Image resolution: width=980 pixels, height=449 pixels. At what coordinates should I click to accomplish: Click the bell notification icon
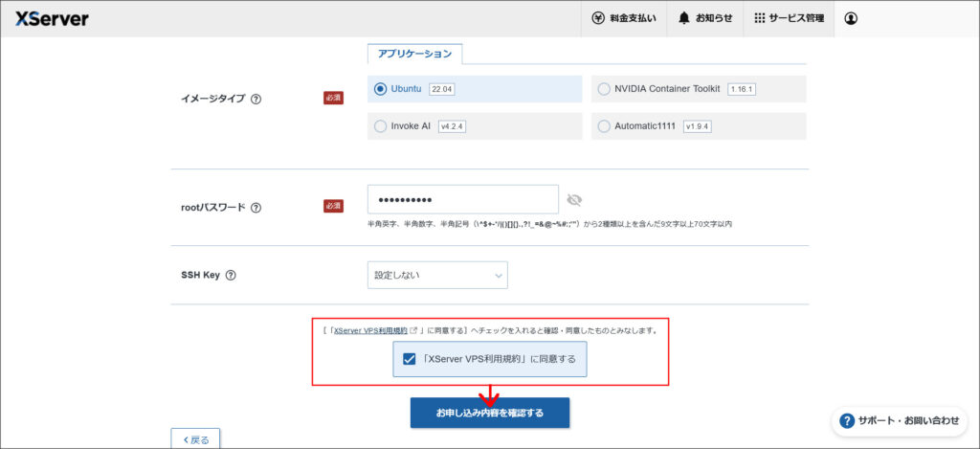684,19
